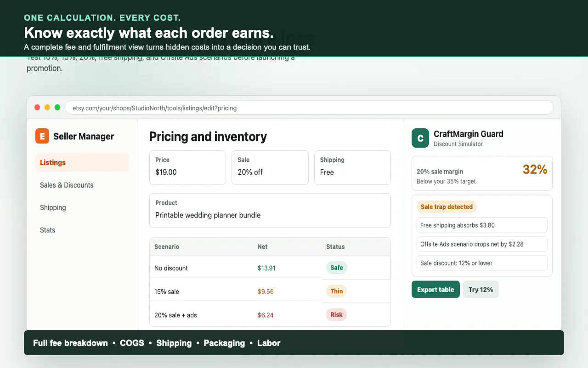Click the $9.56 net value

266,292
